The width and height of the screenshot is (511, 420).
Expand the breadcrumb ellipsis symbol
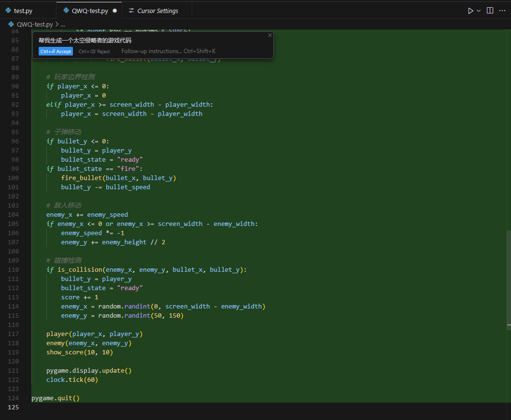[x=63, y=24]
